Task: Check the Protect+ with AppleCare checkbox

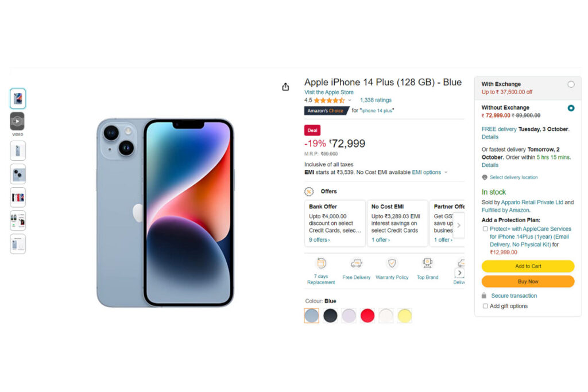Action: (x=485, y=228)
